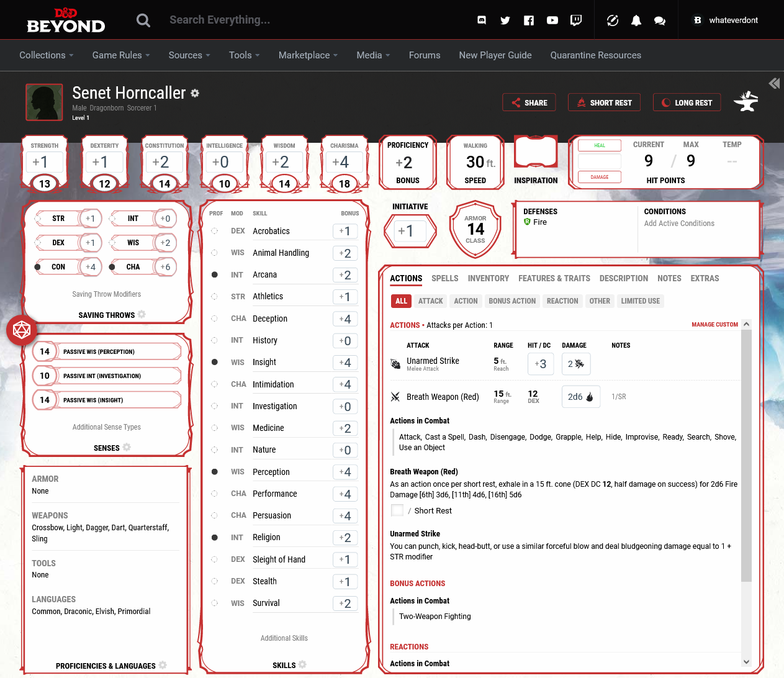Click the Breath Weapon attack icon
784x678 pixels.
coord(395,397)
